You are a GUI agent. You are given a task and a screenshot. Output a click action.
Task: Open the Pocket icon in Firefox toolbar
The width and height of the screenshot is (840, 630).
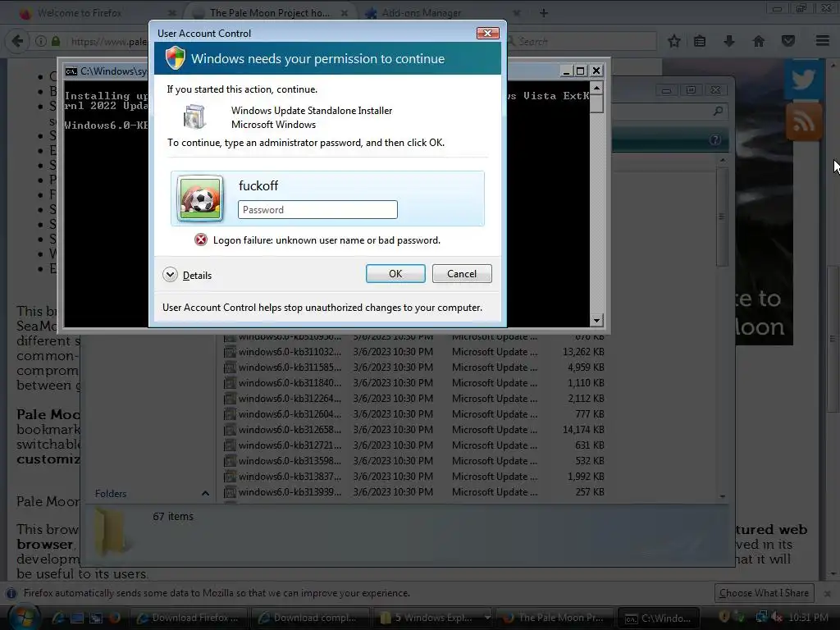pyautogui.click(x=788, y=41)
